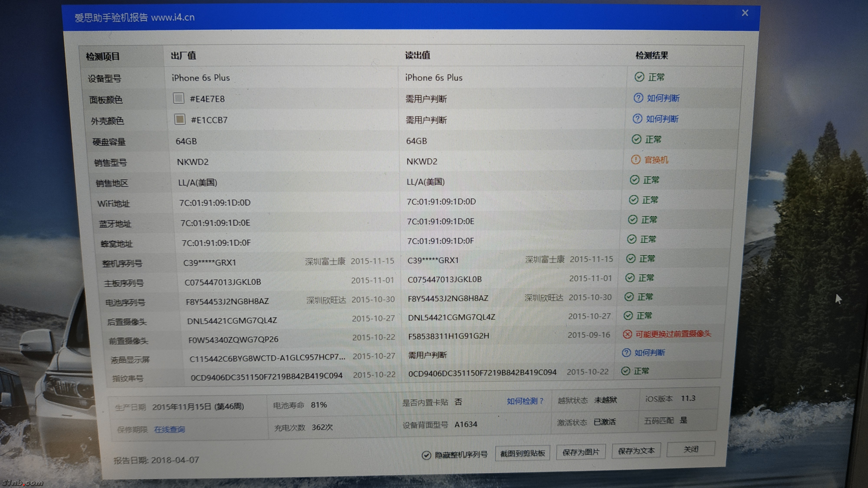The height and width of the screenshot is (488, 868).
Task: Click orange warning icon beside 官换机
Action: click(636, 160)
